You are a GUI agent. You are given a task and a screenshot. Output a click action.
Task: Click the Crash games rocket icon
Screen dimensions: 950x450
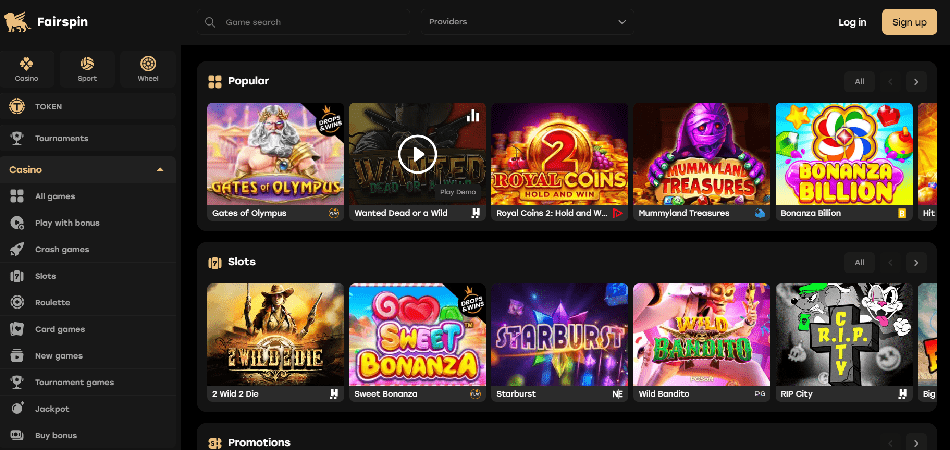click(x=17, y=250)
